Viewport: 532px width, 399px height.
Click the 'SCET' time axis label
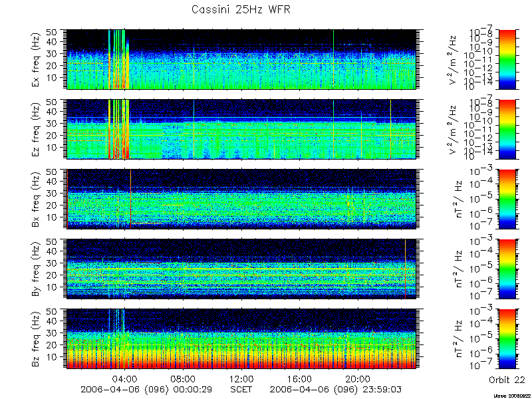(x=241, y=389)
